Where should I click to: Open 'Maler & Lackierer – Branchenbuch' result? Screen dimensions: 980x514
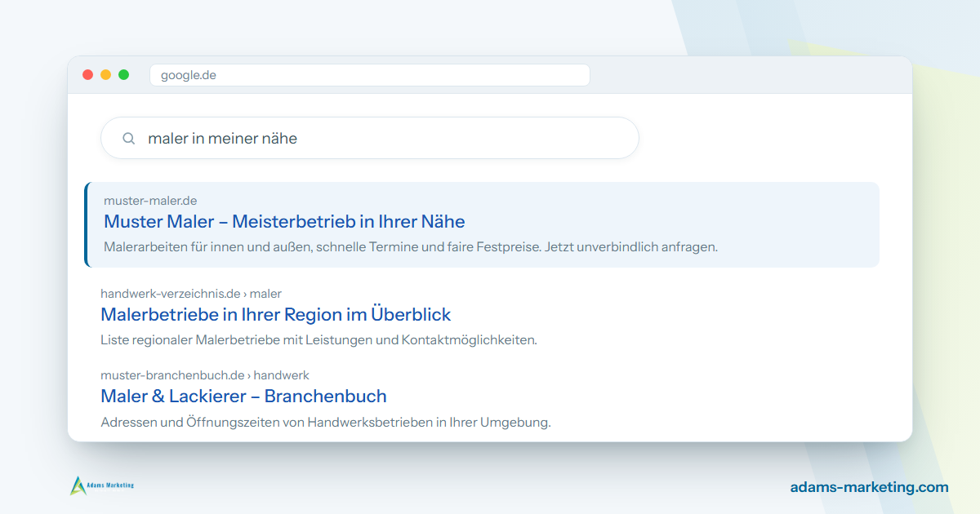(243, 396)
